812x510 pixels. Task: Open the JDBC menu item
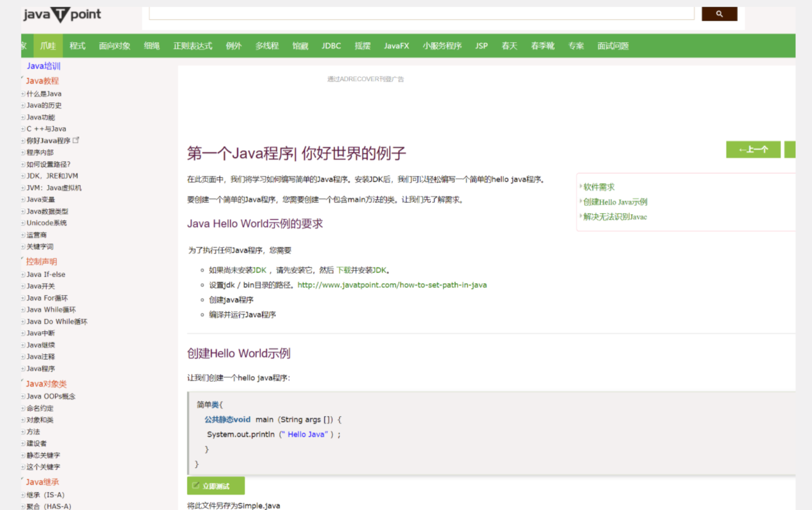[331, 46]
